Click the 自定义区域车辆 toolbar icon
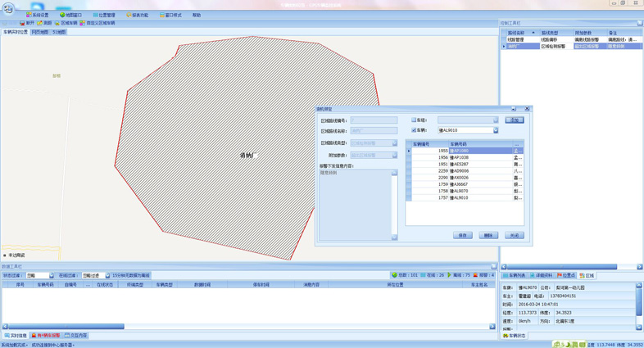This screenshot has width=644, height=348. click(83, 23)
